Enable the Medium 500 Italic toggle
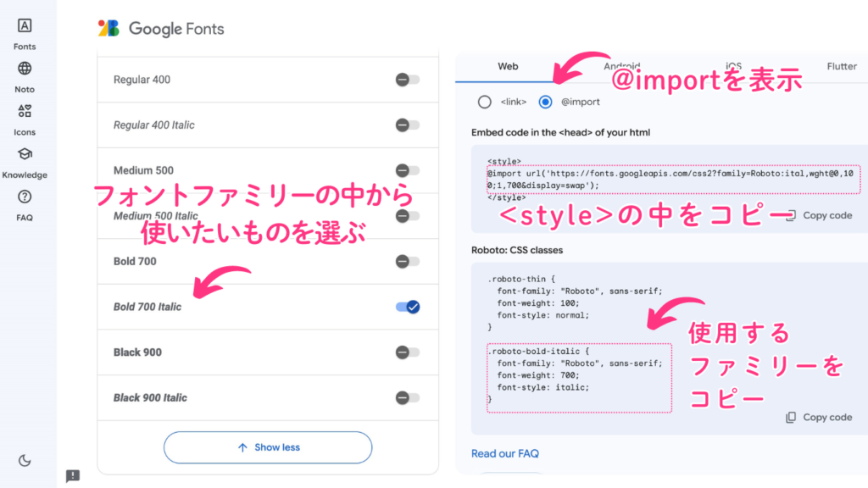Viewport: 868px width, 488px height. (408, 216)
